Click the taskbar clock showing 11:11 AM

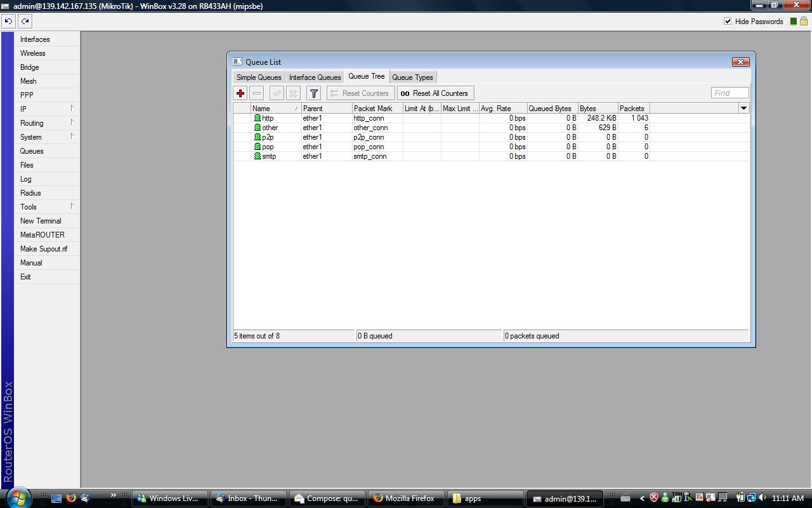(x=788, y=498)
